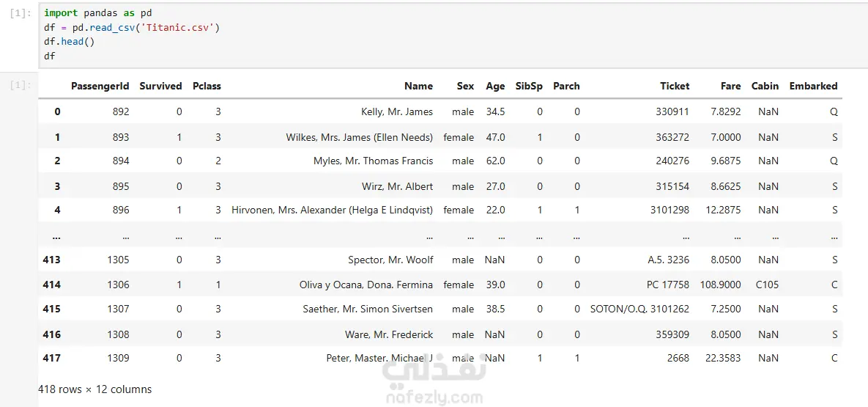The height and width of the screenshot is (407, 868).
Task: Select row index 414
Action: tap(51, 285)
